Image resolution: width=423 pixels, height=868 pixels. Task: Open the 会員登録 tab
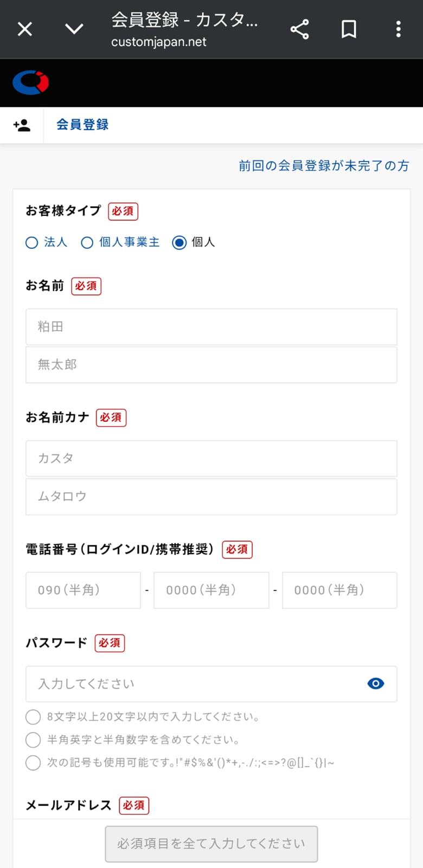tap(82, 125)
